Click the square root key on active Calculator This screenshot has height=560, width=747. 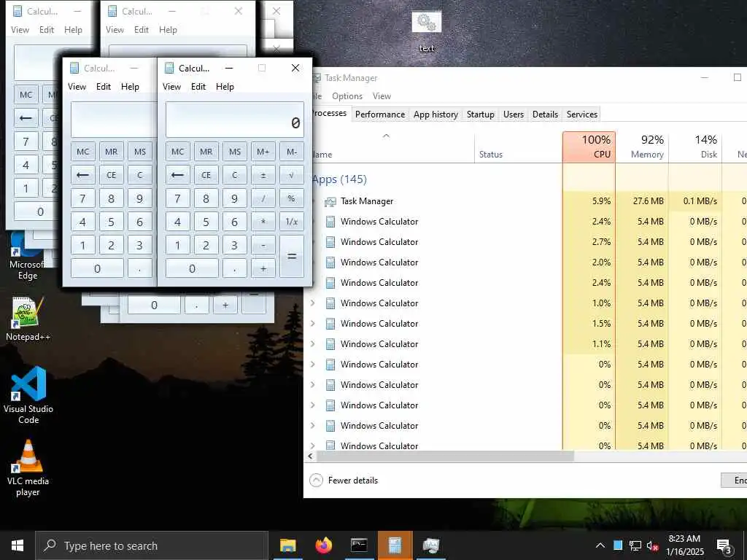click(292, 175)
